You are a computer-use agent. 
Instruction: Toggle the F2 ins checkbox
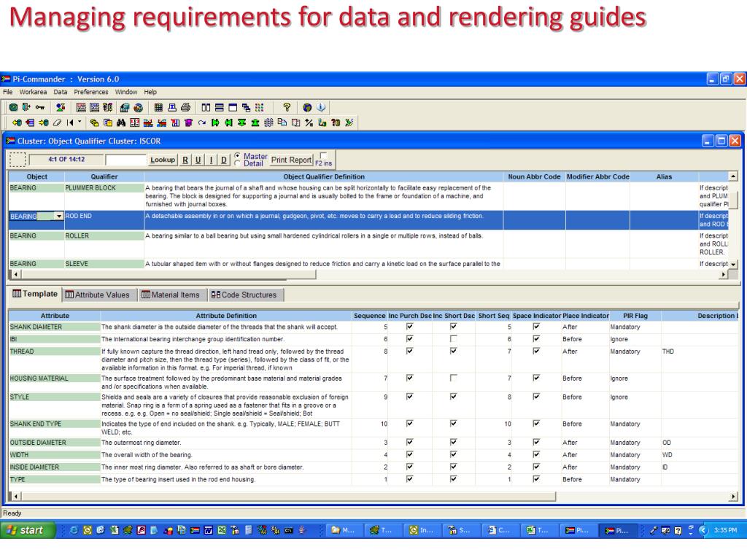(323, 155)
